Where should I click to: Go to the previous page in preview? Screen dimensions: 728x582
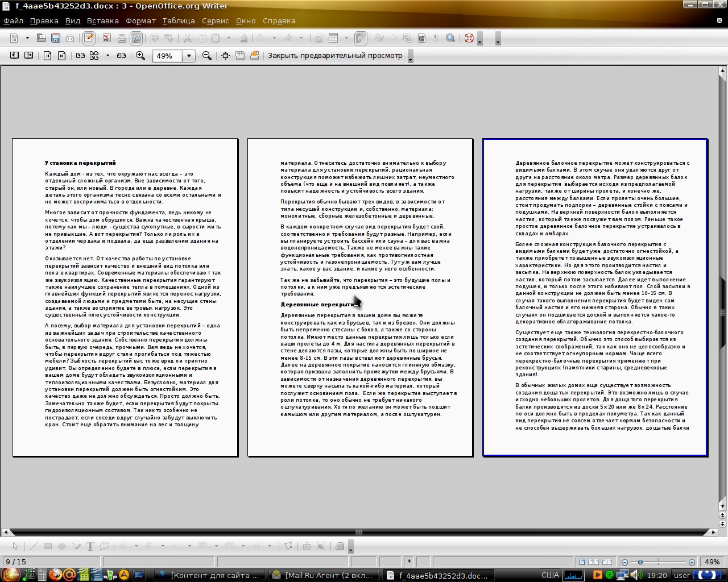[14, 56]
